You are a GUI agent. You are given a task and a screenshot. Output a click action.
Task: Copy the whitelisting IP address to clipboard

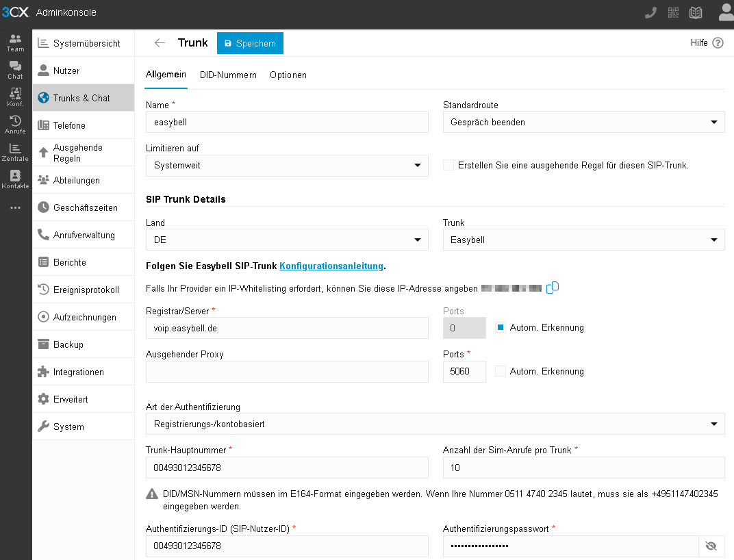553,288
